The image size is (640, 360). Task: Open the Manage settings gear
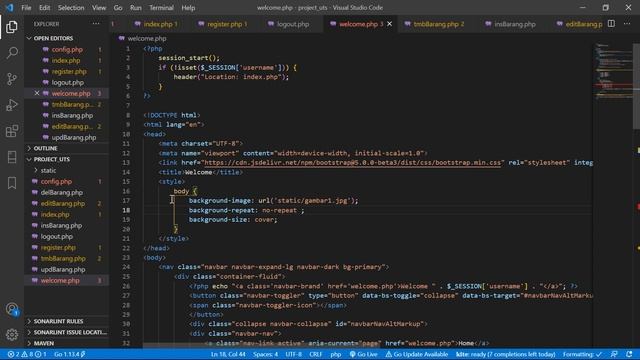(12, 335)
